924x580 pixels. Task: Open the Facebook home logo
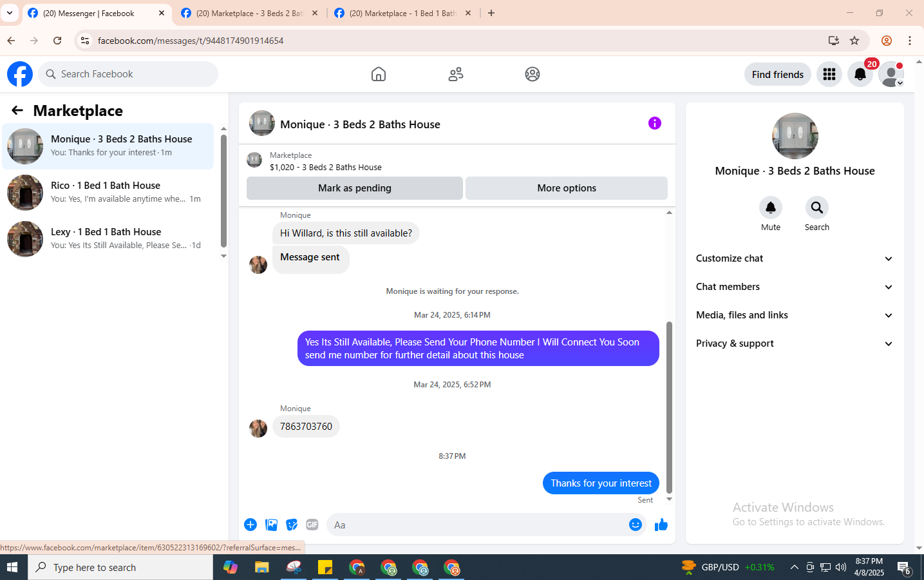(20, 74)
